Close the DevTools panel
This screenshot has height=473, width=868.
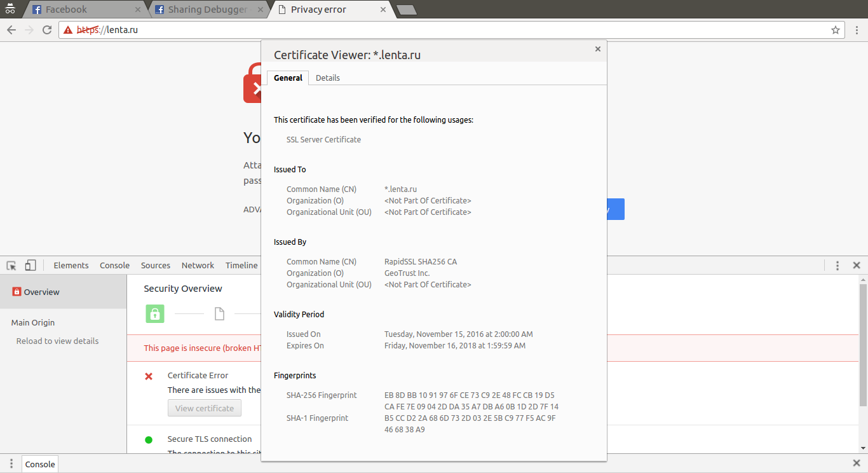(x=857, y=266)
